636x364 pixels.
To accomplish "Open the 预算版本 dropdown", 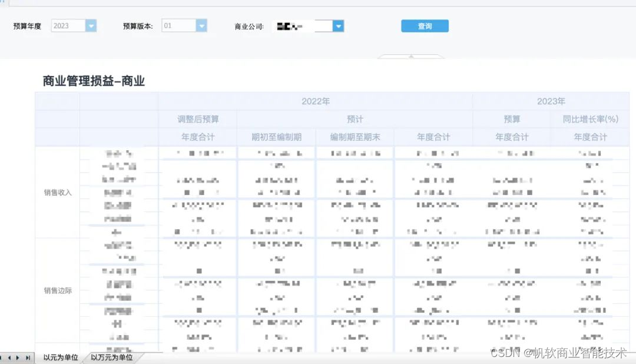I will [201, 25].
